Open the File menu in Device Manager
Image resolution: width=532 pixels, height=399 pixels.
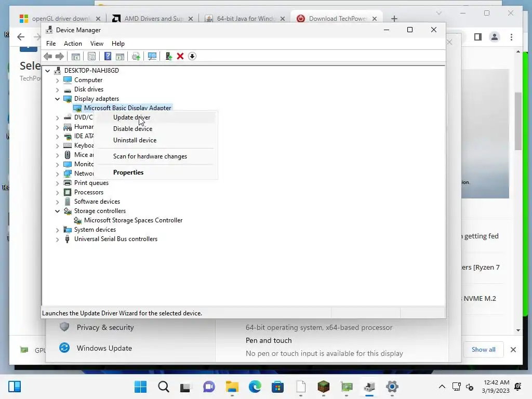click(x=51, y=44)
